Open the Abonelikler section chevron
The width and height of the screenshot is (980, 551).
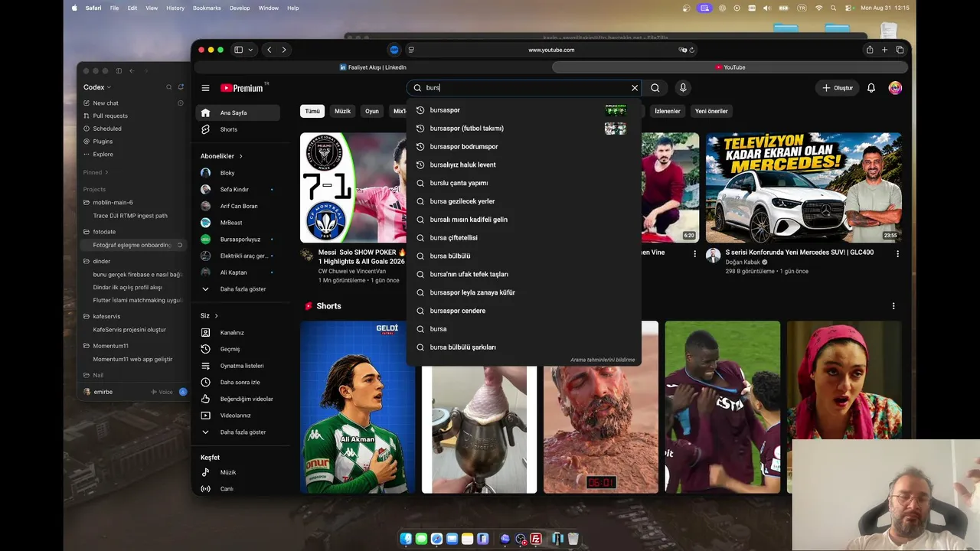click(241, 156)
